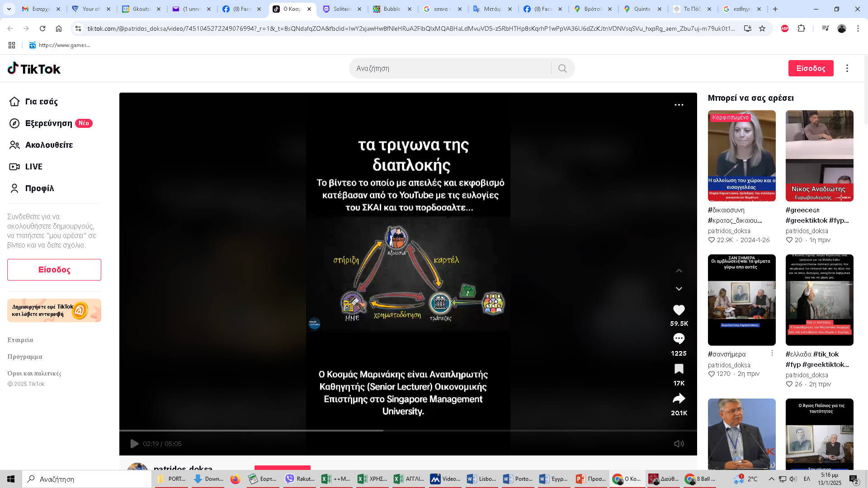Click the Adblock Plus extension icon

click(x=785, y=28)
